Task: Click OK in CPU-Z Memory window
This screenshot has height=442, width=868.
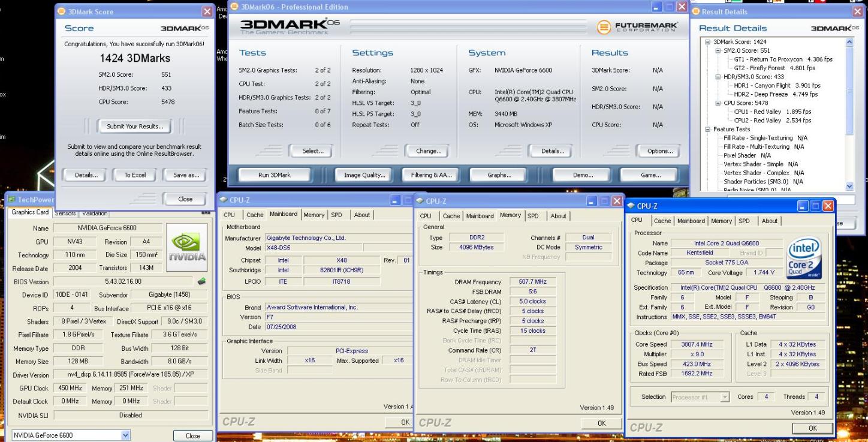Action: pos(601,423)
